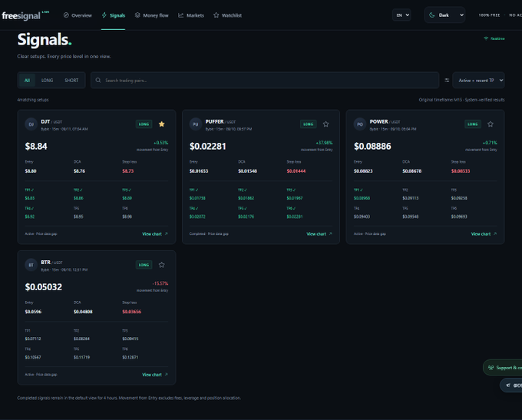This screenshot has width=522, height=420.
Task: Click PUFFER stop loss $0.01444
Action: (296, 171)
